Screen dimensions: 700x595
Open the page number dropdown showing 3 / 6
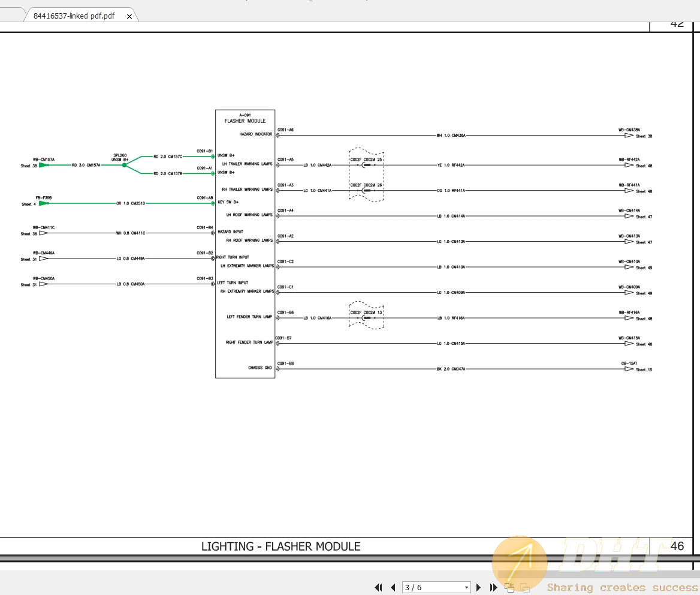coord(466,588)
